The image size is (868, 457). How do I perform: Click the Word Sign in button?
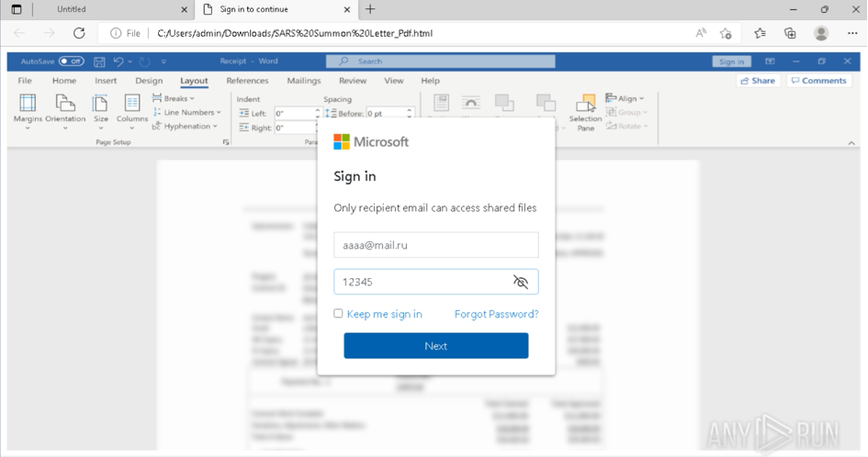(x=731, y=61)
